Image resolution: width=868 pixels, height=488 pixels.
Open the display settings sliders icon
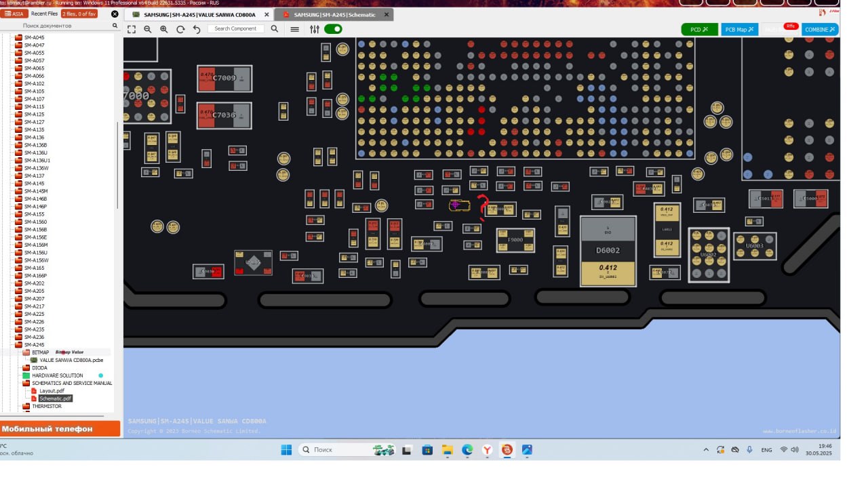pyautogui.click(x=315, y=29)
